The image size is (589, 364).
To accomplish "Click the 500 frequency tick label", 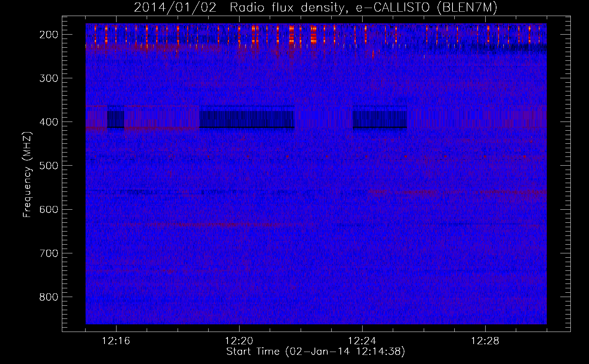I will (x=49, y=166).
